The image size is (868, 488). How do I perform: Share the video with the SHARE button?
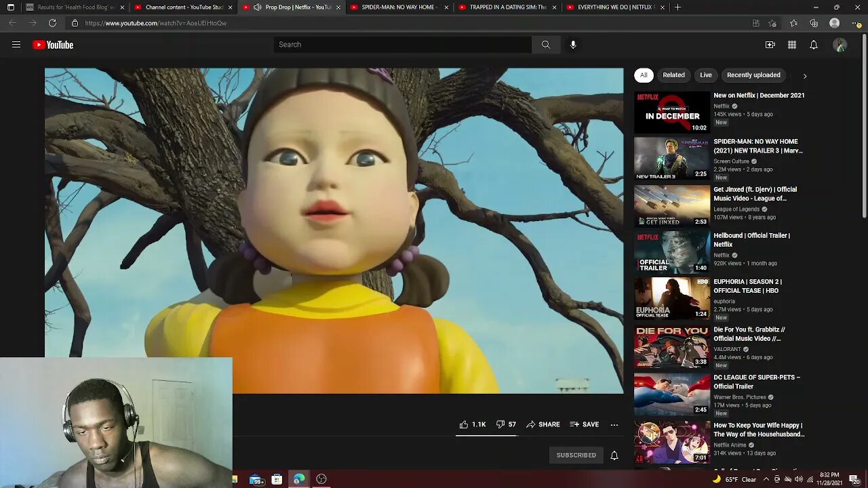tap(543, 424)
